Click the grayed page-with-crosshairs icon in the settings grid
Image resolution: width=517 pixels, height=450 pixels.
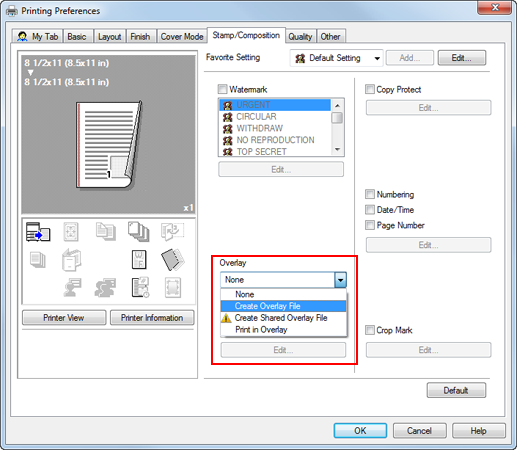tap(71, 232)
